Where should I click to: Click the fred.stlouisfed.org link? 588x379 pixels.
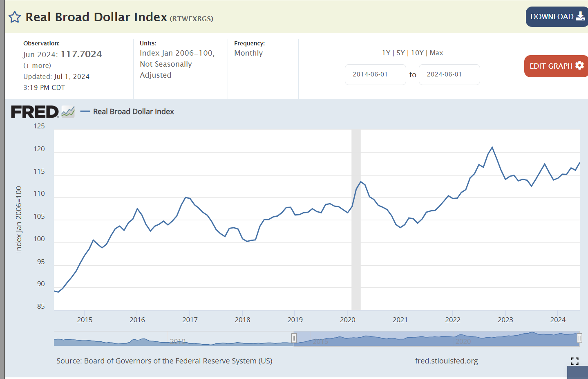coord(446,361)
